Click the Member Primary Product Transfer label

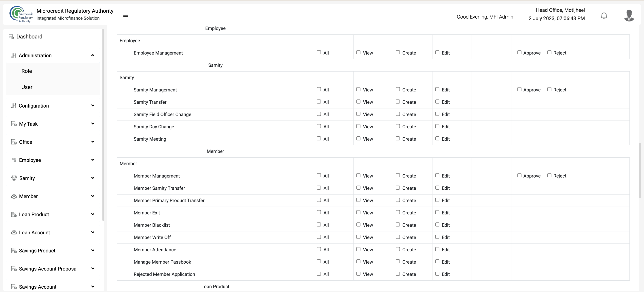tap(169, 201)
